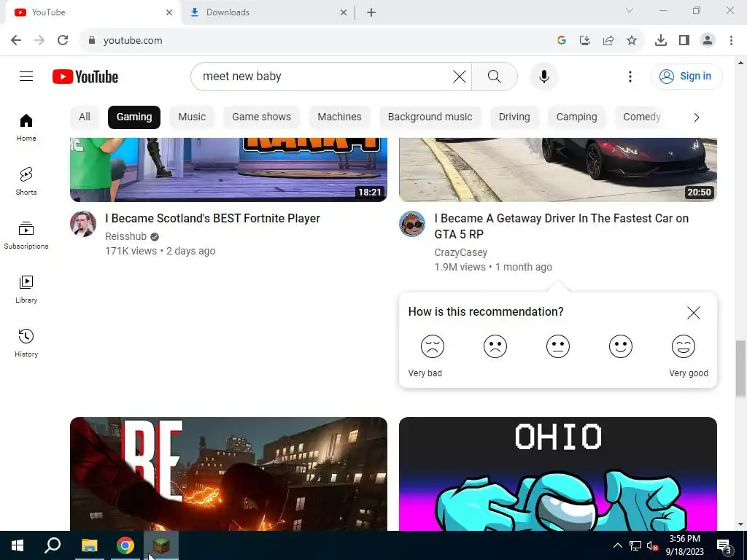
Task: Open the Reisshub channel link
Action: pos(125,236)
